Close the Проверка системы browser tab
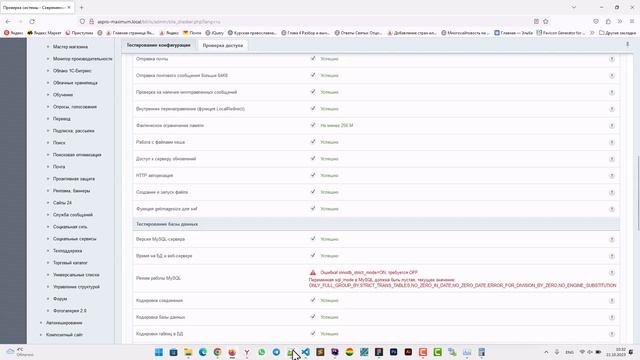The width and height of the screenshot is (640, 360). click(x=69, y=7)
